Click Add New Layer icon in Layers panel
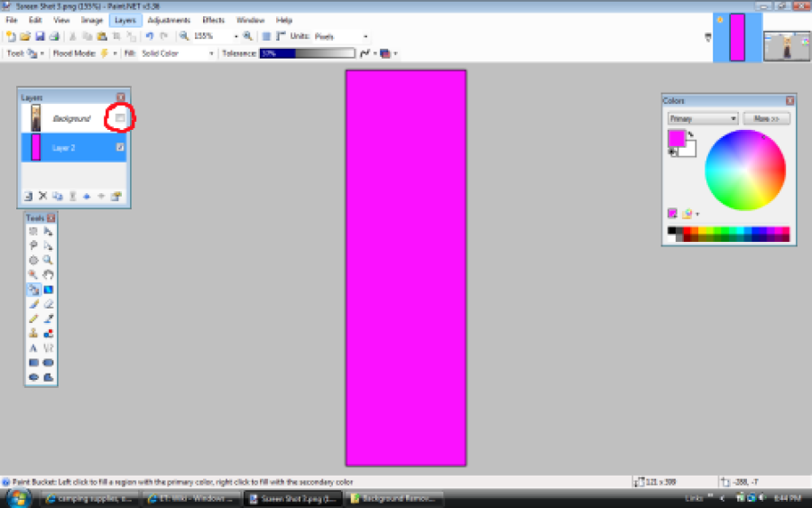812x508 pixels. click(29, 196)
